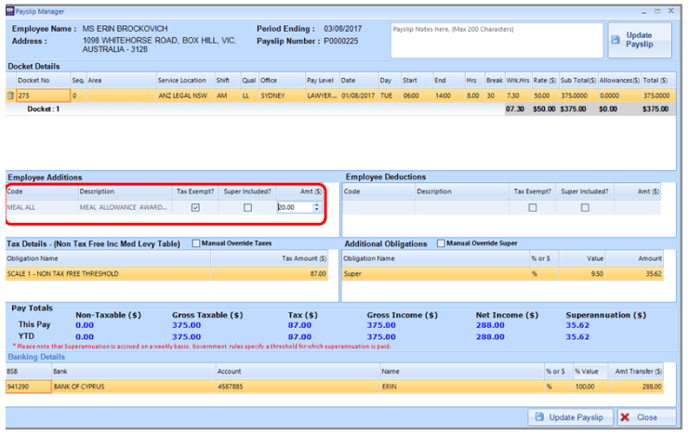Click the BANK OF CYPRUS cell
The width and height of the screenshot is (688, 432).
133,386
